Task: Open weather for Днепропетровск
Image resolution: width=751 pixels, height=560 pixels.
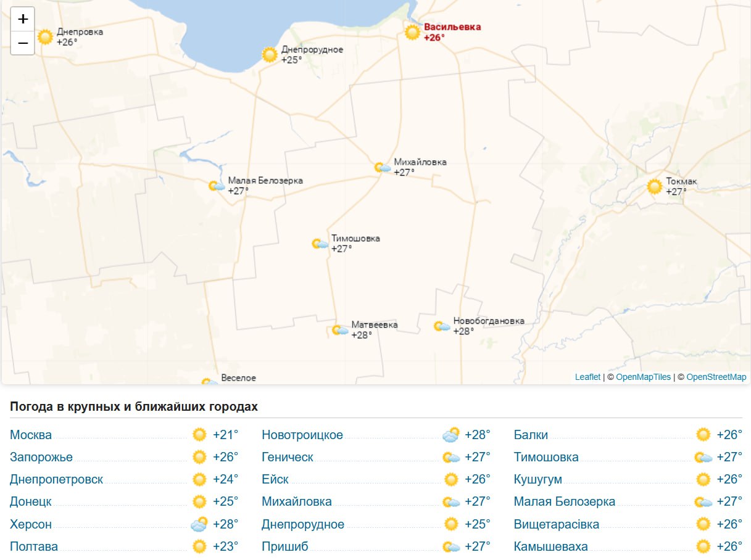Action: 56,479
